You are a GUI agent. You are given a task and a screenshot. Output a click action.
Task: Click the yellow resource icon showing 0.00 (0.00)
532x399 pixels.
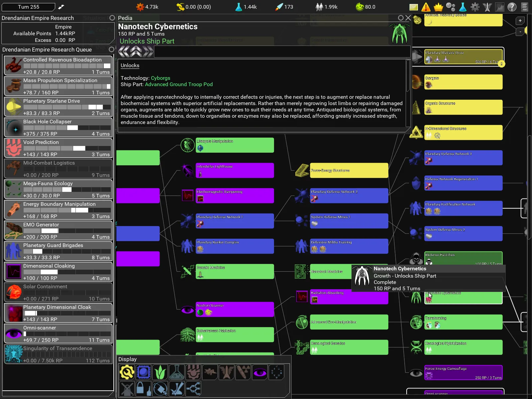180,7
